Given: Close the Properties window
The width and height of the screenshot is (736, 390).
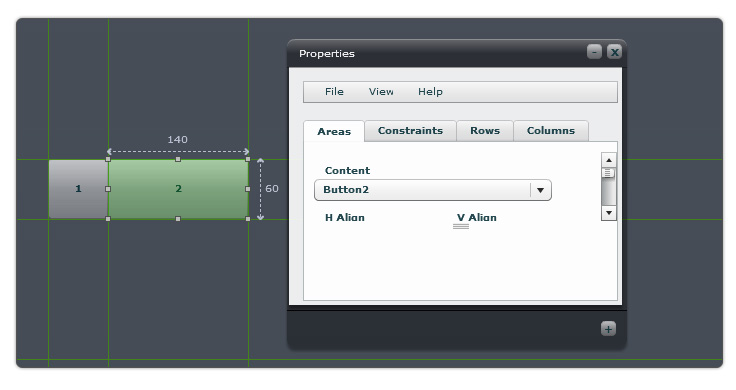Looking at the screenshot, I should coord(614,52).
